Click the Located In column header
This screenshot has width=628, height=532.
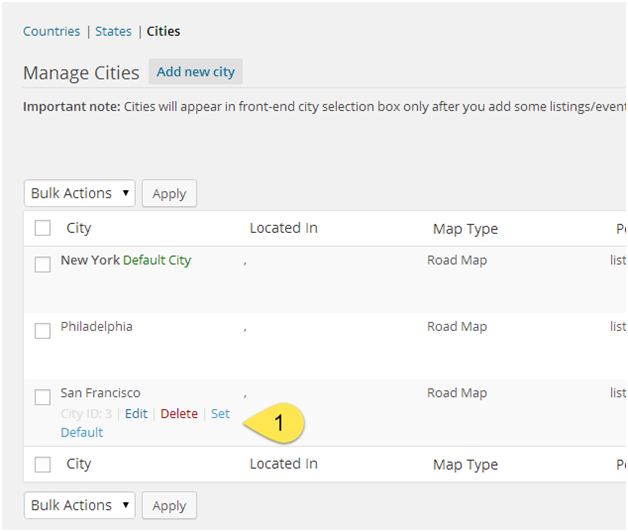click(283, 228)
